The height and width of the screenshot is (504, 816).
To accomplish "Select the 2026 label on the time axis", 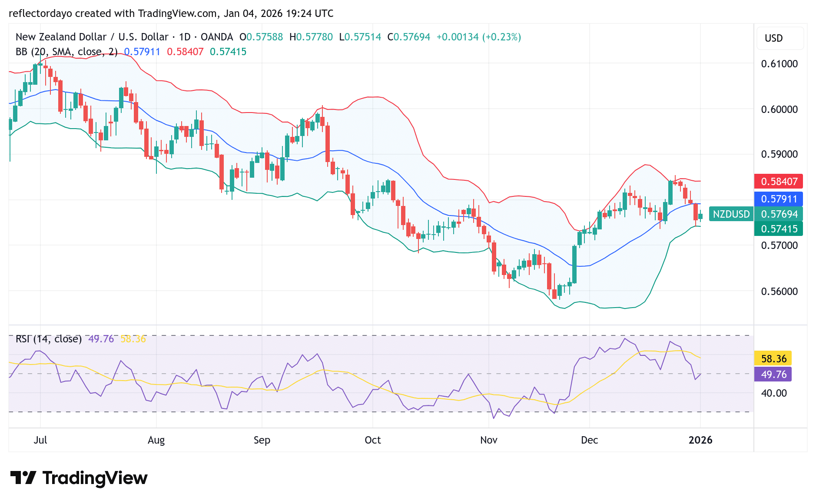I will tap(700, 440).
